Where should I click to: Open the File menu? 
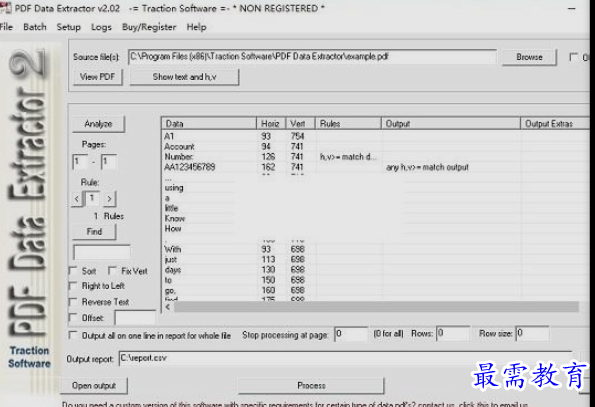tap(6, 27)
